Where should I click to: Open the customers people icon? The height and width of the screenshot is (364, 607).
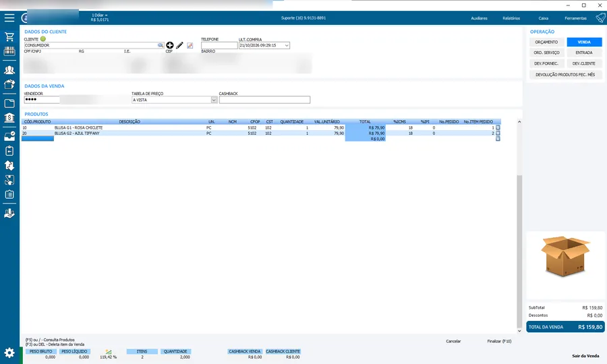[x=9, y=70]
